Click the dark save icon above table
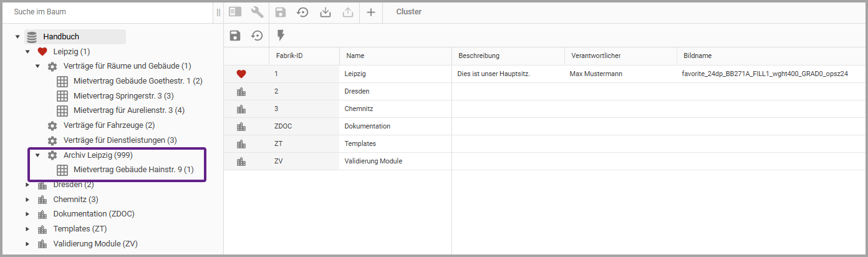Screen dimensions: 868x257 click(235, 36)
